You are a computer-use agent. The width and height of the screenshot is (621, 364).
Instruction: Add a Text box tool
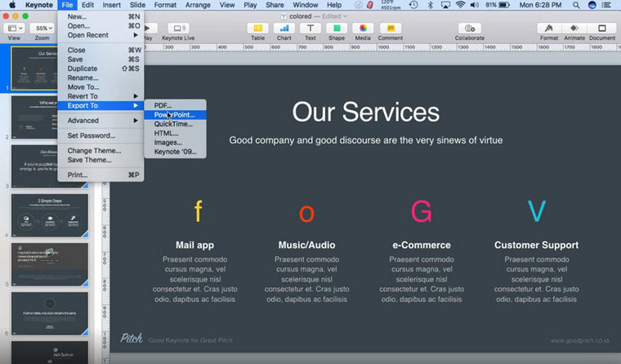(x=310, y=29)
